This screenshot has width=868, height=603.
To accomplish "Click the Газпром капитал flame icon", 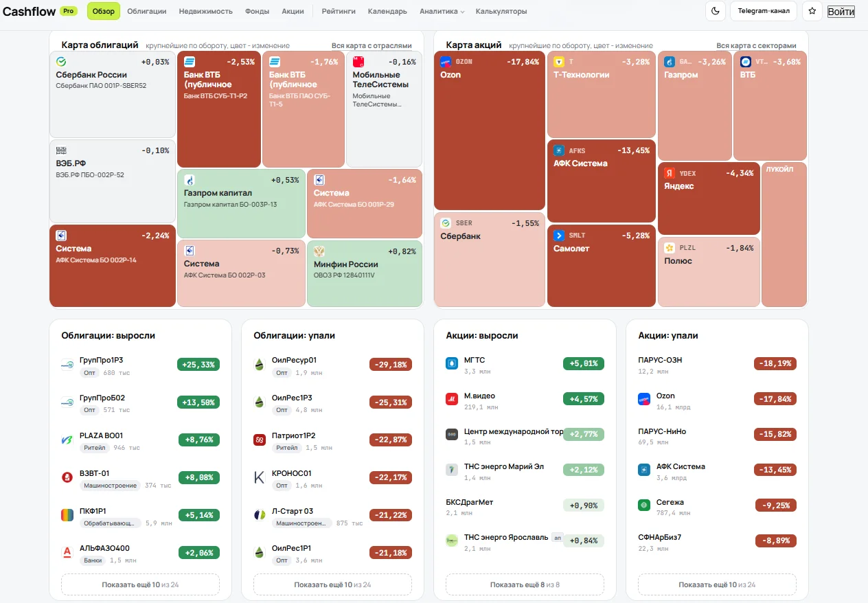I will click(x=189, y=180).
